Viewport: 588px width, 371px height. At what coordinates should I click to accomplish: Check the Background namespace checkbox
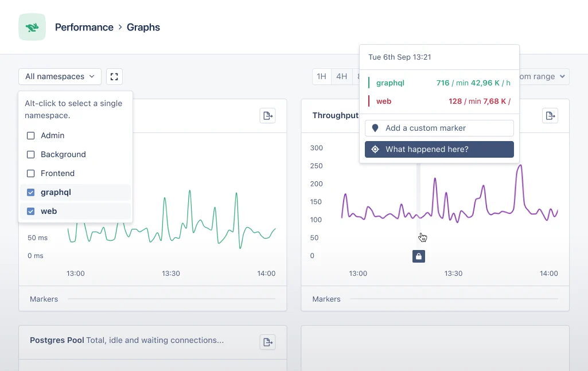tap(31, 154)
